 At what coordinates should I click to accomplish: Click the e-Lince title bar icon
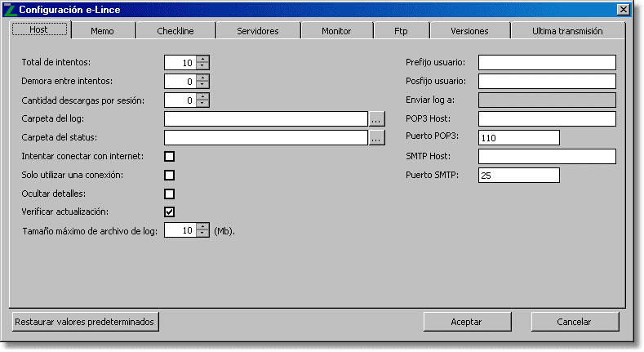tap(11, 10)
